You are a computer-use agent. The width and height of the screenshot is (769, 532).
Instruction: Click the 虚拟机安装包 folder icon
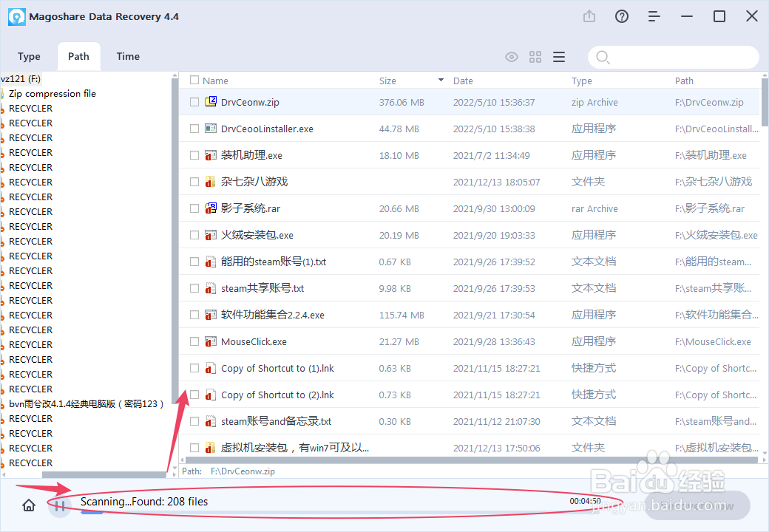(x=211, y=448)
